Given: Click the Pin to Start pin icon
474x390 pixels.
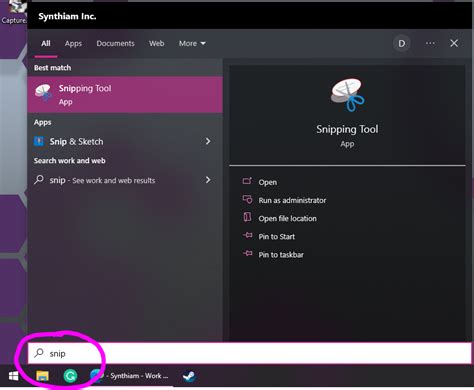Looking at the screenshot, I should click(x=247, y=235).
